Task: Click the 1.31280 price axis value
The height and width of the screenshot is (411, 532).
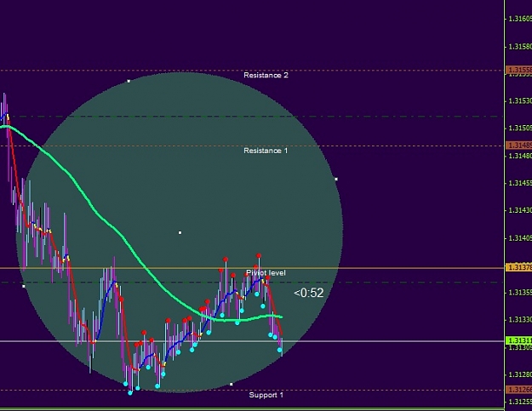Action: (x=520, y=374)
